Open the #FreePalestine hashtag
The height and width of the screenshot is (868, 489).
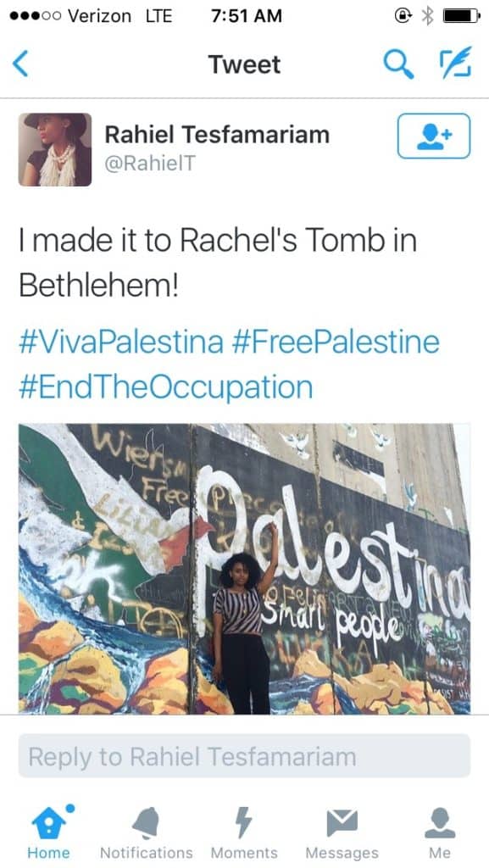[x=336, y=342]
